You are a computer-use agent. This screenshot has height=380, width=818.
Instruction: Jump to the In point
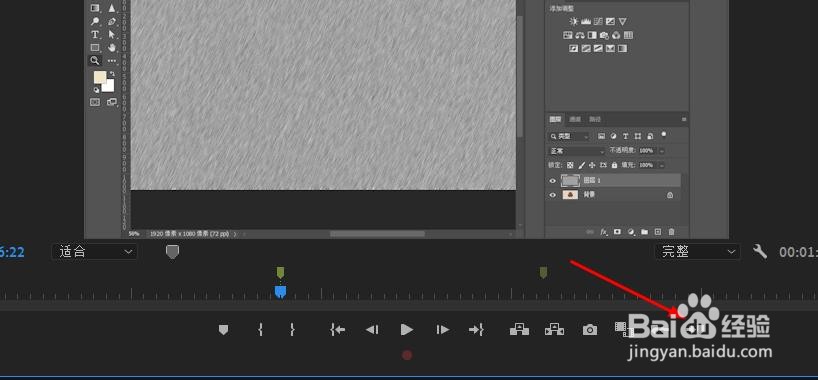coord(338,329)
